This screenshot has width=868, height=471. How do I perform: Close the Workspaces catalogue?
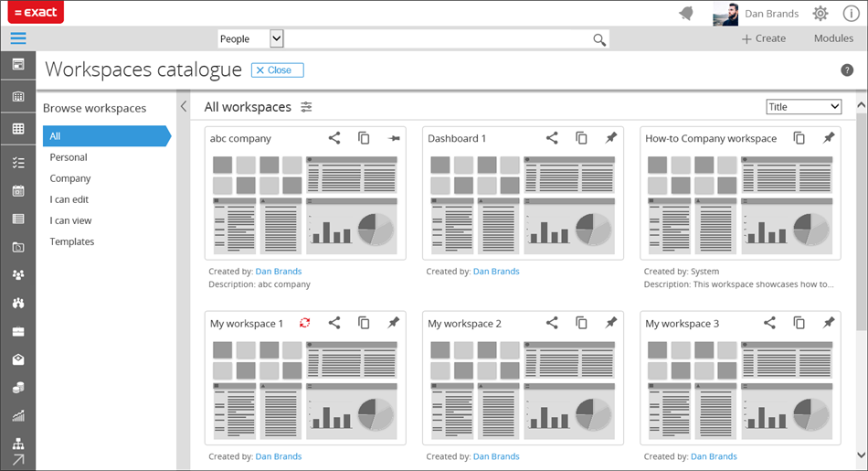pos(278,70)
